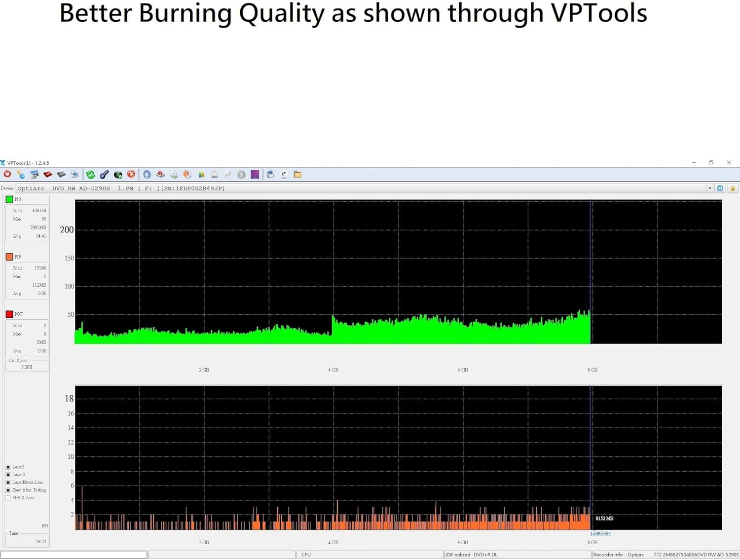
Task: Click the red power icon in toolbar
Action: 7,174
